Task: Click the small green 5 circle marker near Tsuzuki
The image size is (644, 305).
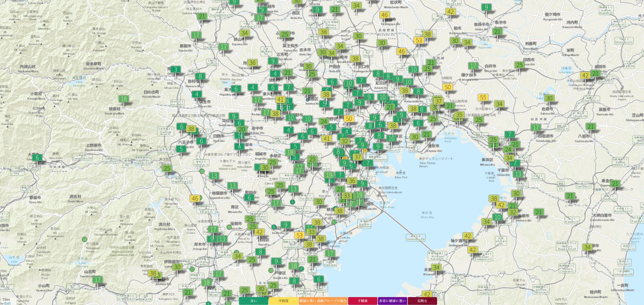Action: [x=292, y=202]
